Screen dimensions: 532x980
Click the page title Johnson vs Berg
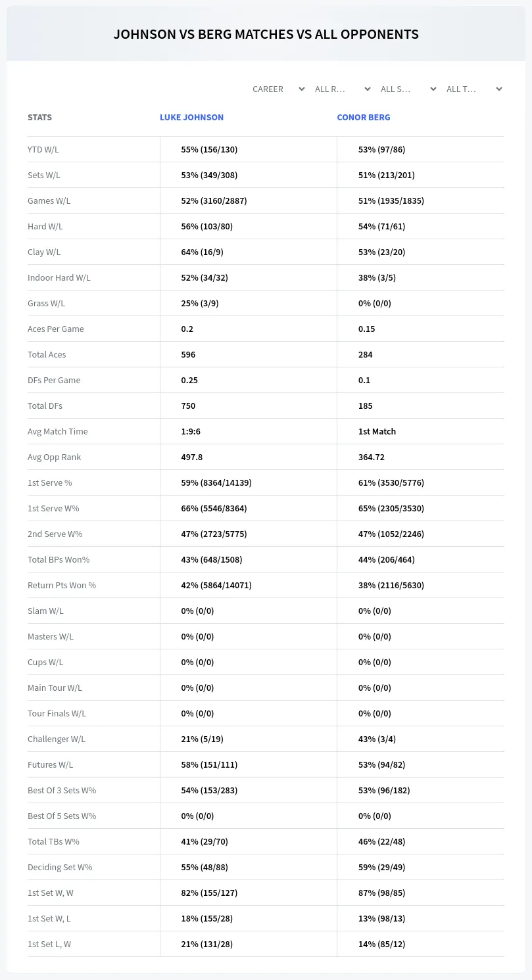[x=266, y=34]
